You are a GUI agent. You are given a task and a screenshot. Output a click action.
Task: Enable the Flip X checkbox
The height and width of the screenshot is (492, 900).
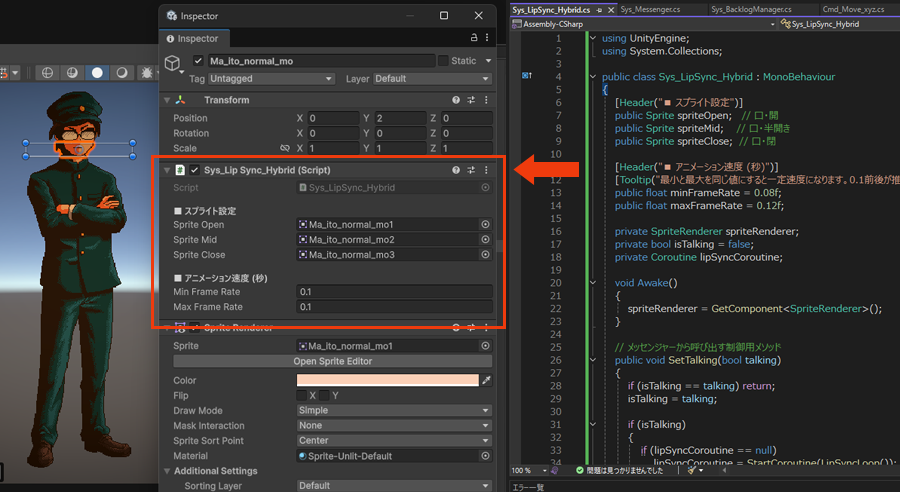(301, 396)
